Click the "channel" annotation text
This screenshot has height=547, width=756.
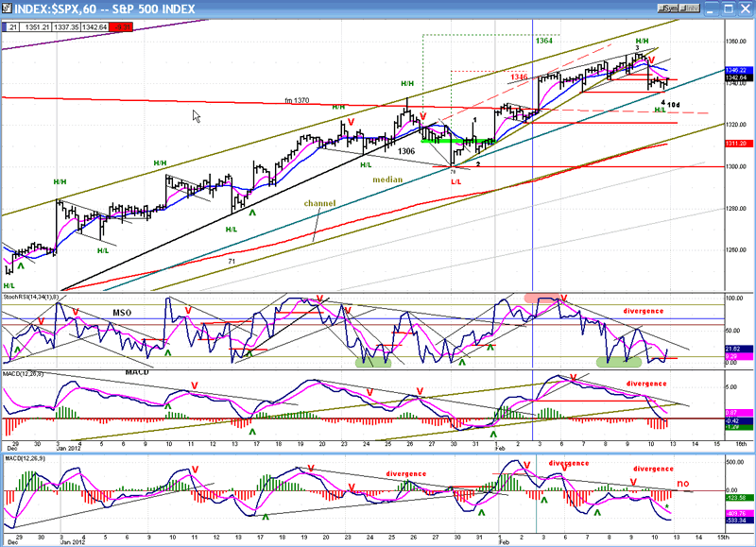tap(318, 203)
